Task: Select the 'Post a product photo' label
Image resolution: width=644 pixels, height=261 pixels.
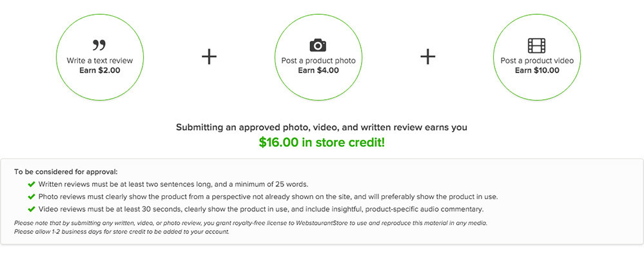Action: point(318,61)
